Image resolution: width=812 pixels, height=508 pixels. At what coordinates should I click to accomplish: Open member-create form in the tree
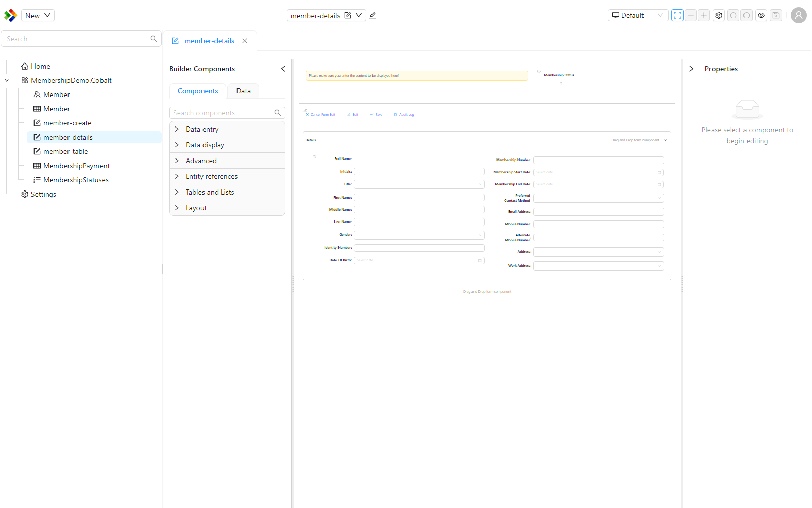(62, 123)
